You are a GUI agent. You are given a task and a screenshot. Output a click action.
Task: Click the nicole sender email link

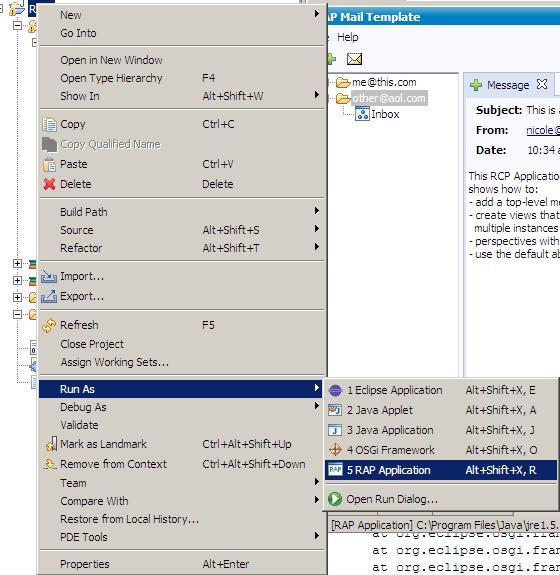(x=543, y=130)
